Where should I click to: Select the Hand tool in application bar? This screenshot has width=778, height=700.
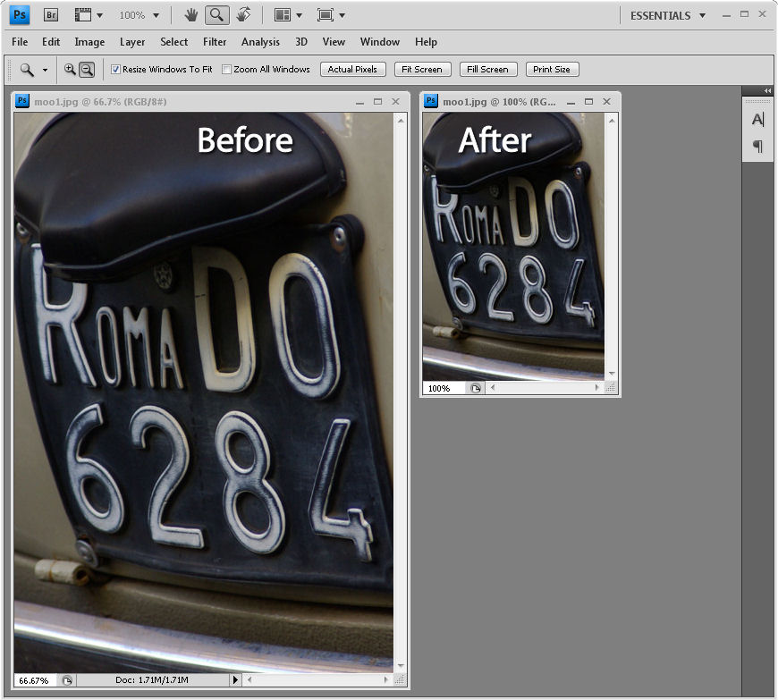point(191,15)
